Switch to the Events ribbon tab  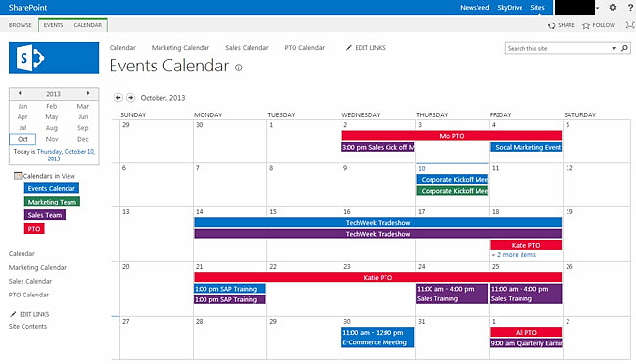coord(53,25)
